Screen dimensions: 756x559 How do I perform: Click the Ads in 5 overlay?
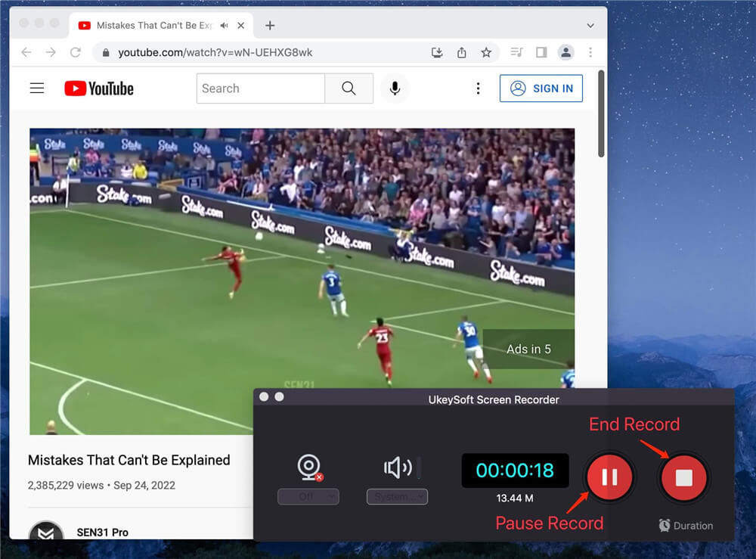pos(528,349)
